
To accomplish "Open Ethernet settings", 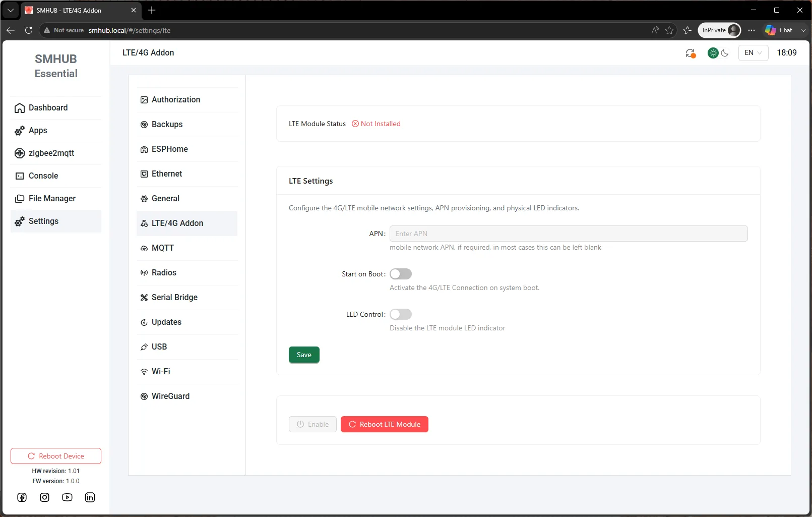I will click(x=187, y=174).
